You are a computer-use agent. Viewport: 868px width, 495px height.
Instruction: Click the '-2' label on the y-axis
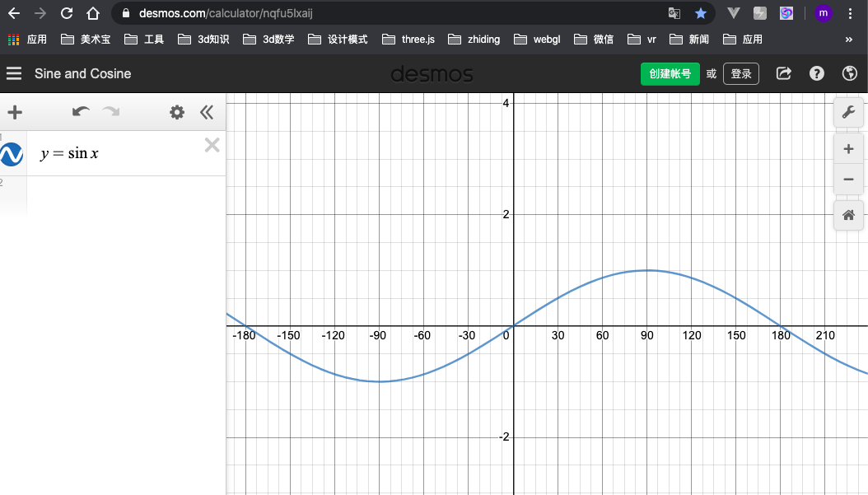coord(504,437)
